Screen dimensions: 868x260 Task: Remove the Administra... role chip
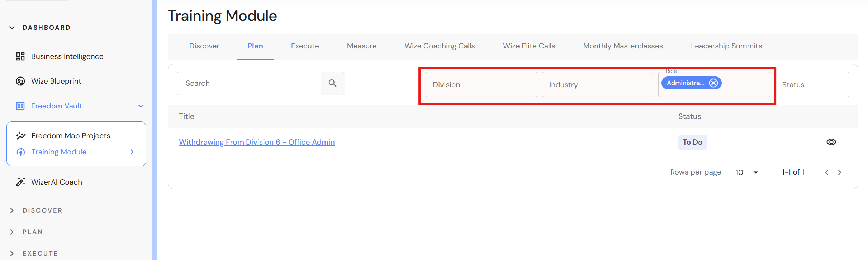[x=713, y=83]
